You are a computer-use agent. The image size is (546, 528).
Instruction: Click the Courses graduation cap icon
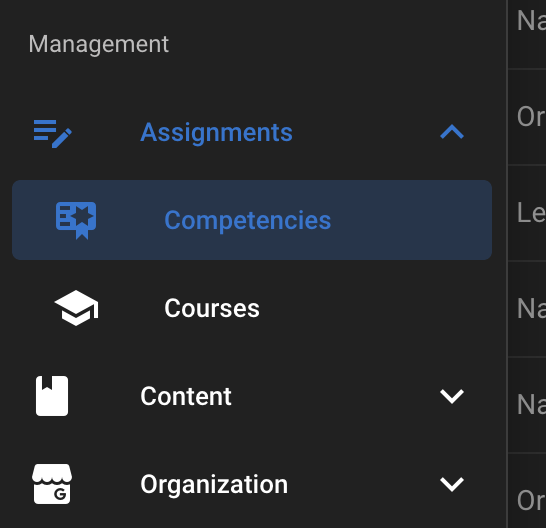point(76,308)
